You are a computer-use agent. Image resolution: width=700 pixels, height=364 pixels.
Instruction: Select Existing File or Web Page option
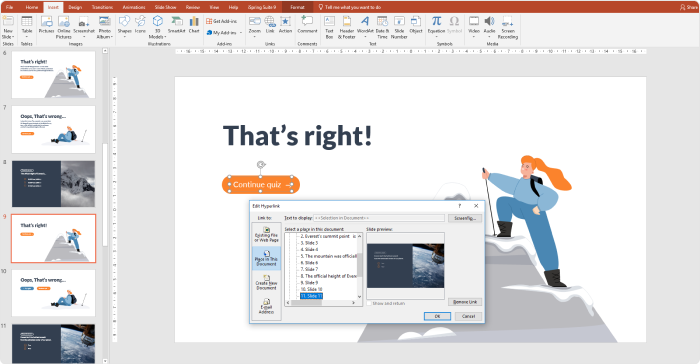coord(267,234)
